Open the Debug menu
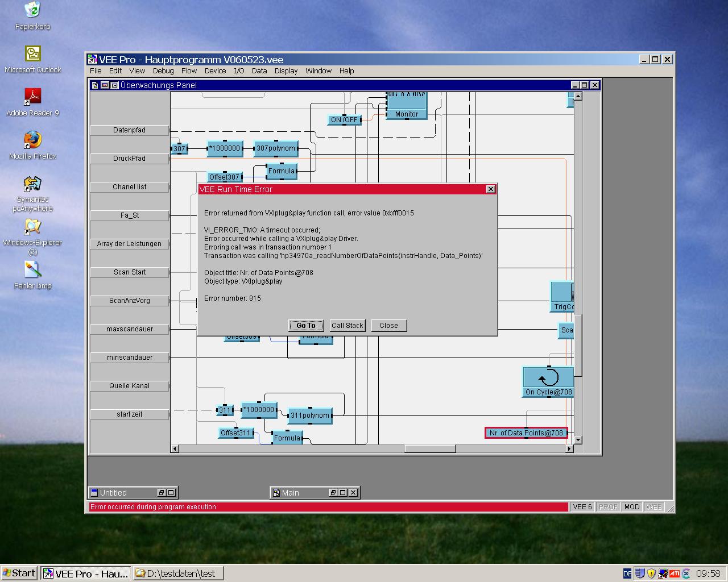The image size is (728, 582). pos(163,71)
